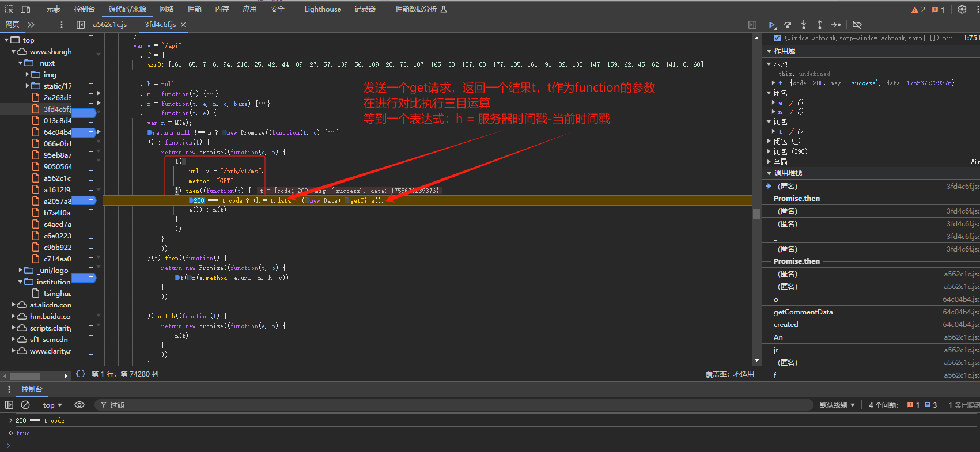Collapse the 调用堆栈 call stack section
The width and height of the screenshot is (980, 452).
(x=769, y=173)
